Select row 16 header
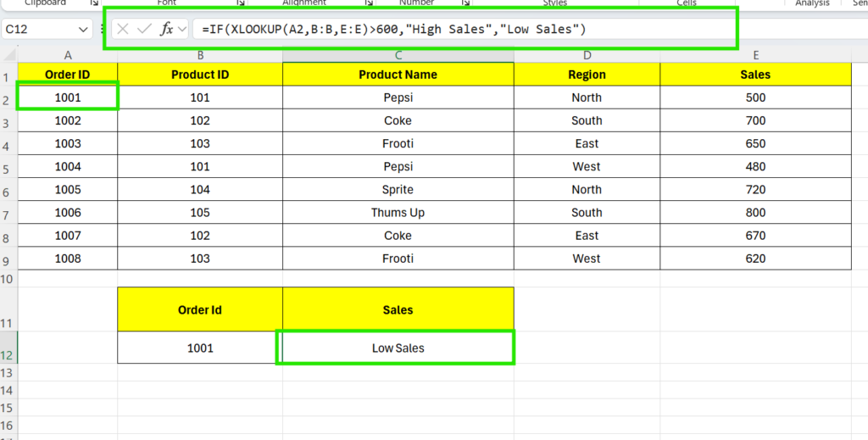 [x=8, y=426]
